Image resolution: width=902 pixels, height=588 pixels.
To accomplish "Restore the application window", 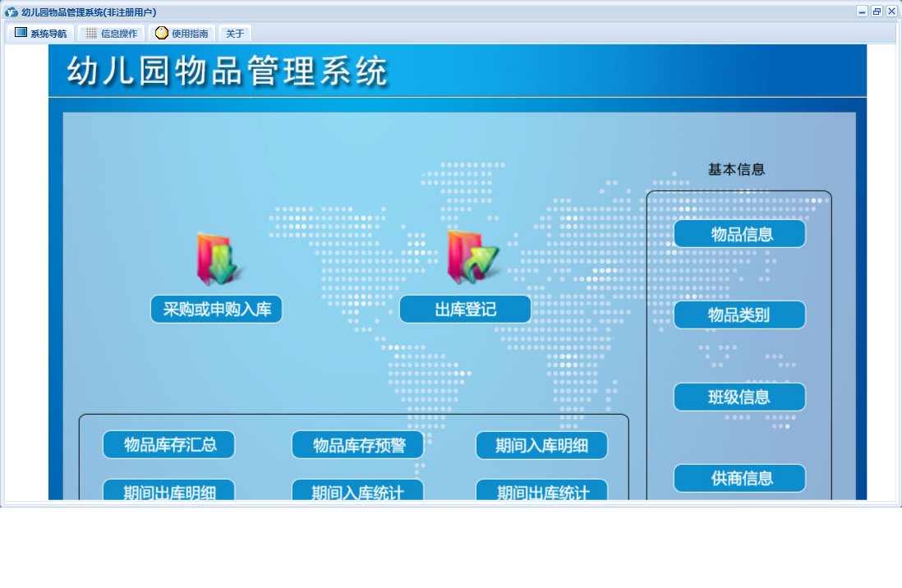I will pos(877,11).
